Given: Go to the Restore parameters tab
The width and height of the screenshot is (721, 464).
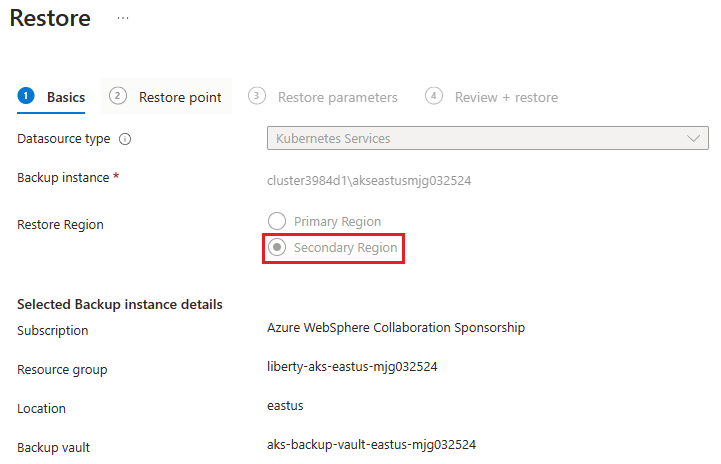Looking at the screenshot, I should tap(323, 97).
